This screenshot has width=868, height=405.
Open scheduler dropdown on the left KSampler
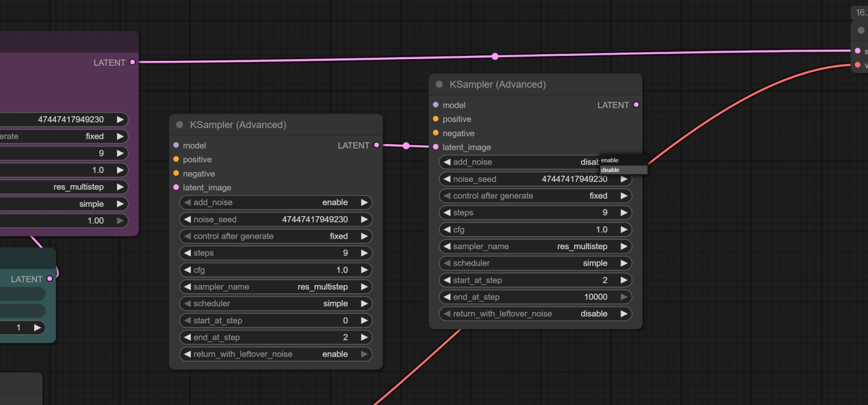pyautogui.click(x=276, y=303)
